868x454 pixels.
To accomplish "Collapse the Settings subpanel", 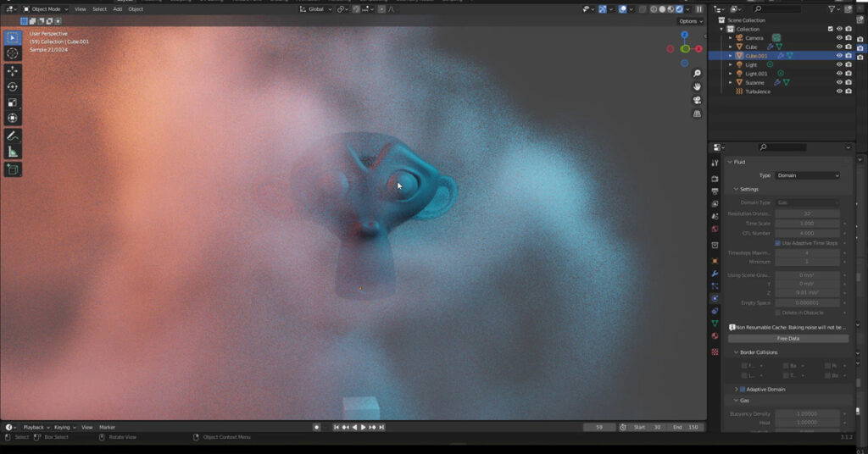I will tap(737, 189).
